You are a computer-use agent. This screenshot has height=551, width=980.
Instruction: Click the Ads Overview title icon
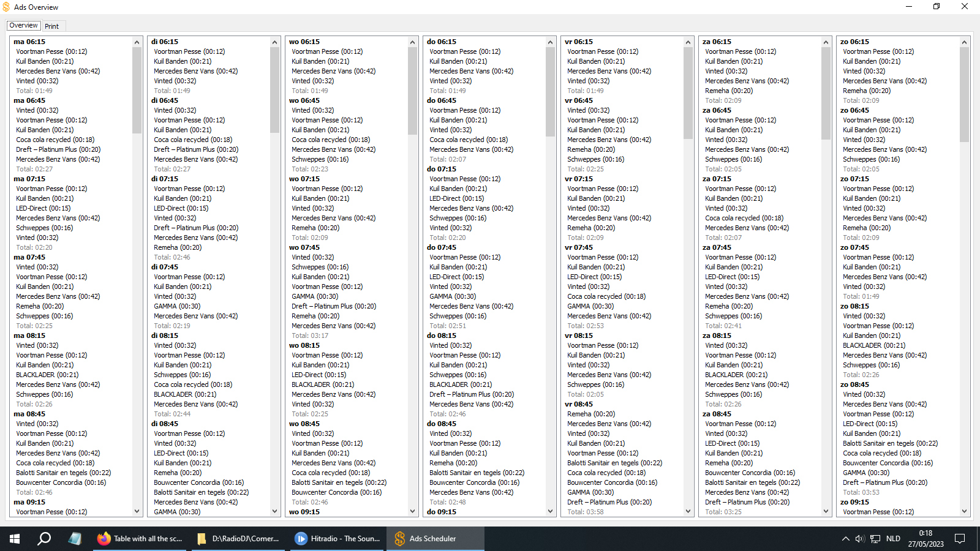click(6, 7)
